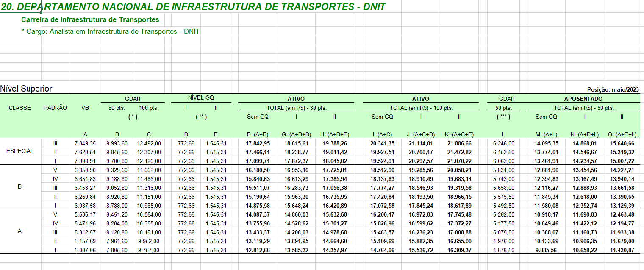Click the "NÍVEL GQ" header
The height and width of the screenshot is (270, 644).
201,98
